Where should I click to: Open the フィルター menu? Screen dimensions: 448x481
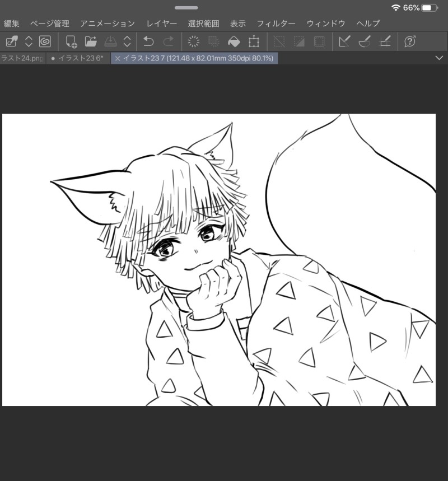[276, 24]
